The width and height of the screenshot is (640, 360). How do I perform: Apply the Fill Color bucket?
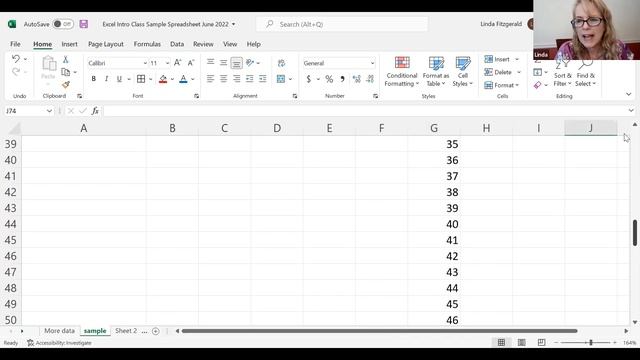pyautogui.click(x=163, y=79)
